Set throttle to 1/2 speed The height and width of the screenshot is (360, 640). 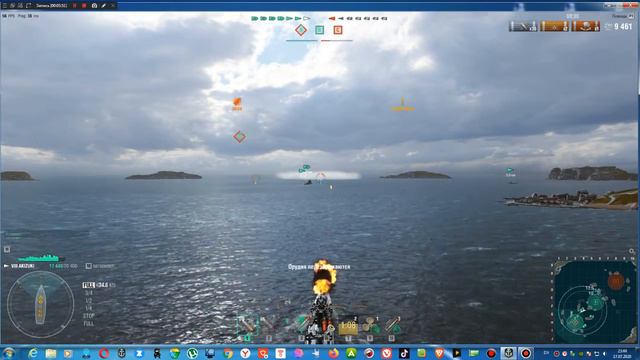click(89, 301)
